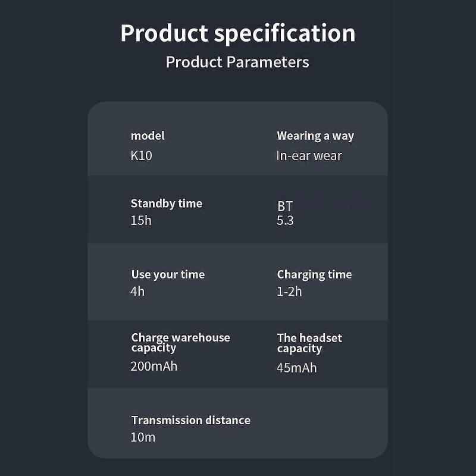The image size is (476, 476).
Task: Select the 45mAh headset value
Action: [x=297, y=368]
